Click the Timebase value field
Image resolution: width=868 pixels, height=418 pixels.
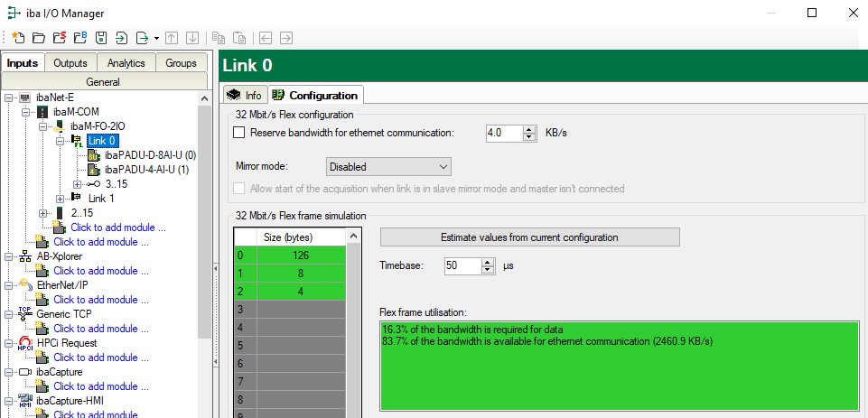[x=462, y=265]
